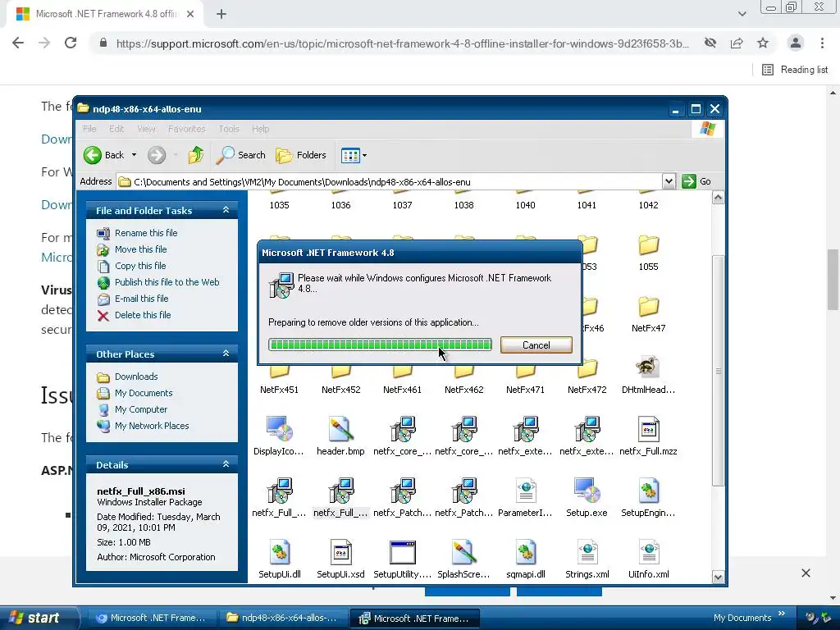Click the Explorer scrollbar down arrow
The height and width of the screenshot is (630, 840).
click(718, 577)
